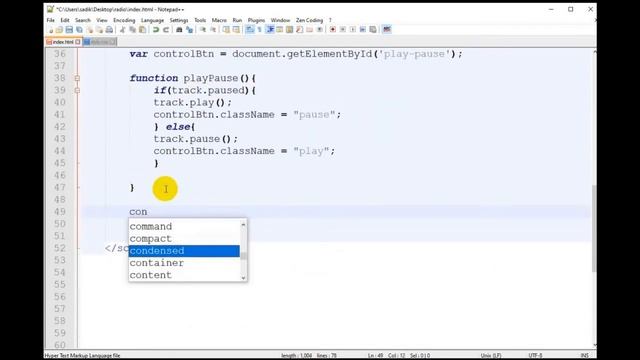Open Find with the binoculars icon

(x=179, y=29)
